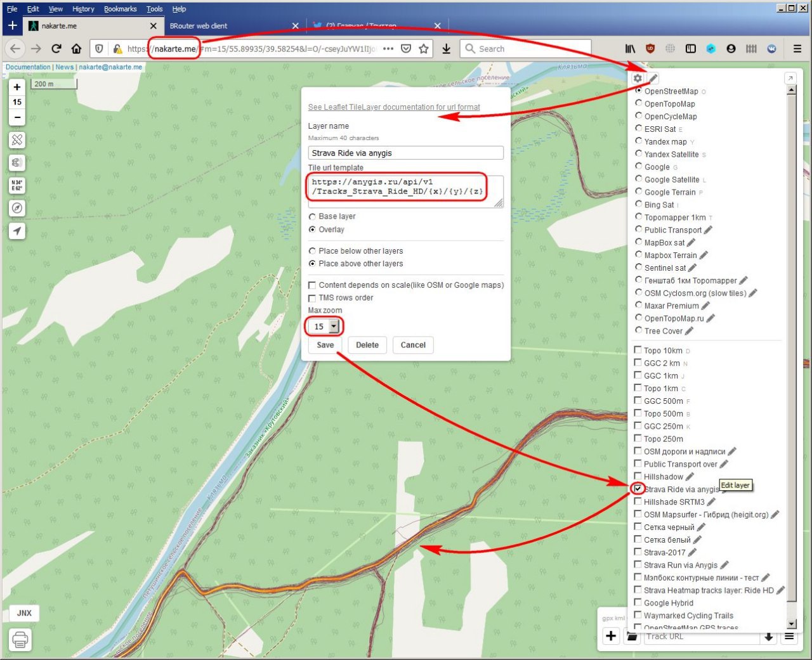Choose Place below other layers
The height and width of the screenshot is (660, 812).
[312, 251]
